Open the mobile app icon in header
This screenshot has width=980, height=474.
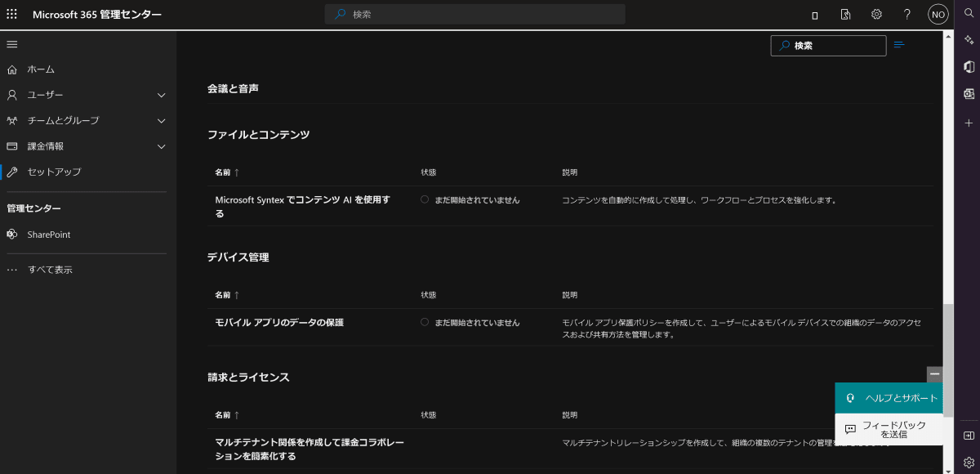815,15
